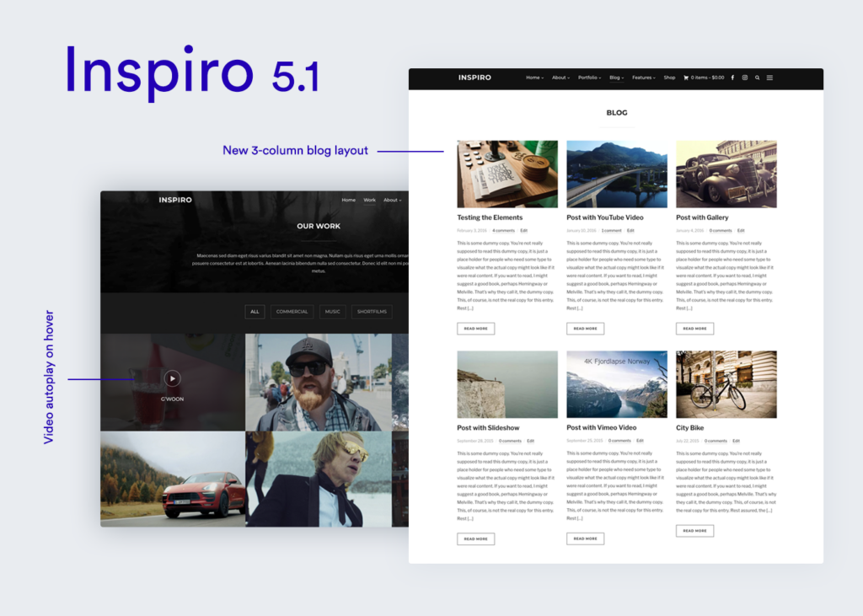Viewport: 863px width, 616px height.
Task: Open the red Porsche car portfolio thumbnail
Action: pyautogui.click(x=172, y=479)
